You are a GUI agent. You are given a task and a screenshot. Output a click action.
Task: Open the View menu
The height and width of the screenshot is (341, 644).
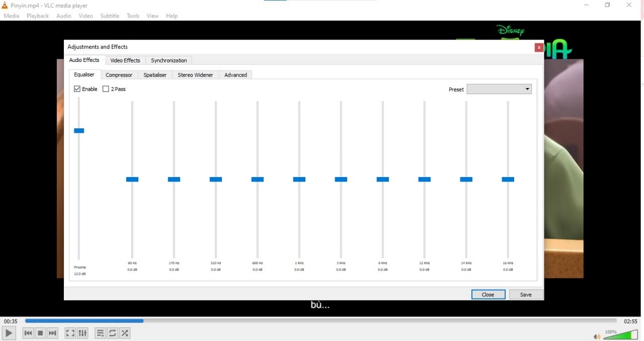[153, 16]
